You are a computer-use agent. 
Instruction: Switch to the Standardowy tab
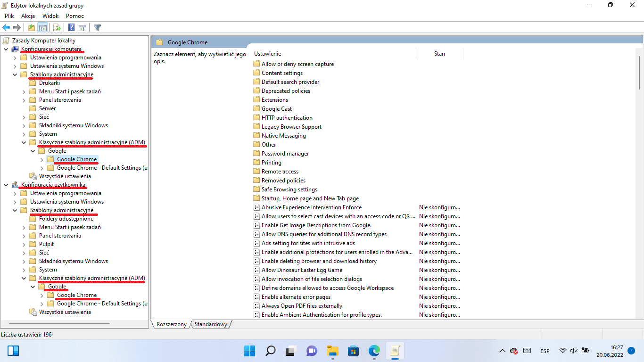click(211, 324)
